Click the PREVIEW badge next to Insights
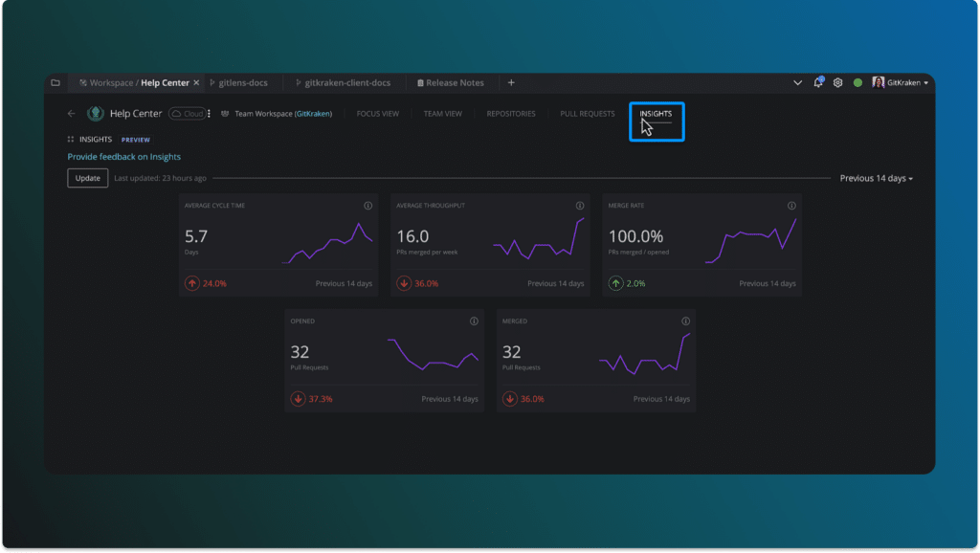980x553 pixels. coord(135,140)
